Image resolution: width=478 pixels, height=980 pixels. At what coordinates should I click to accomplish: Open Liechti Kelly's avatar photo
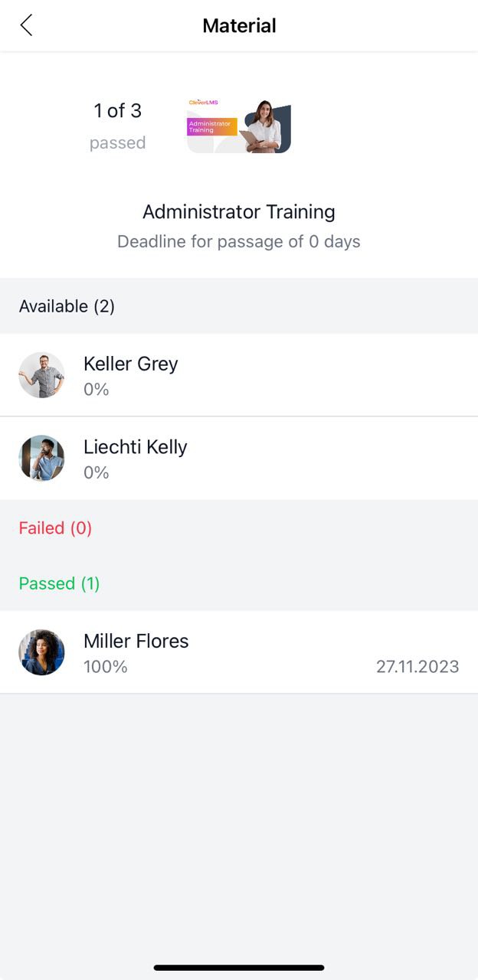click(41, 458)
